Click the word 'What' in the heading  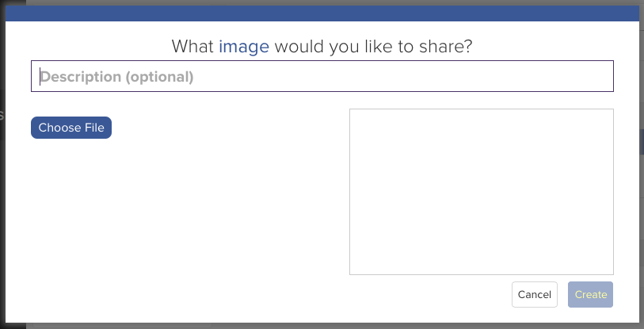[x=192, y=47]
